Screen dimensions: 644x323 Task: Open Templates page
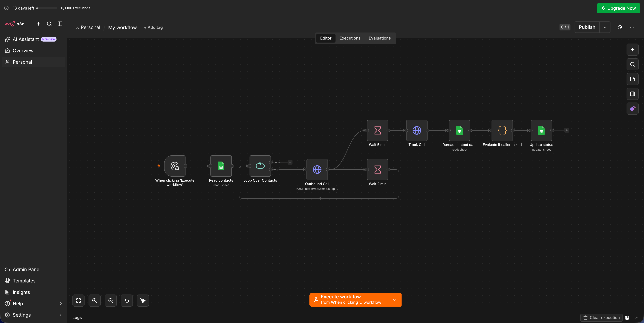coord(34,281)
